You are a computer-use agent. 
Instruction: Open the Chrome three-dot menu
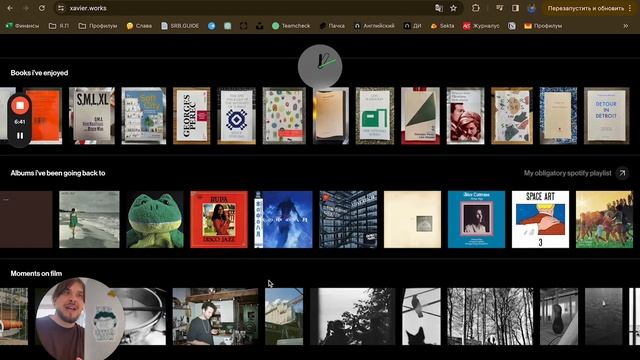630,8
